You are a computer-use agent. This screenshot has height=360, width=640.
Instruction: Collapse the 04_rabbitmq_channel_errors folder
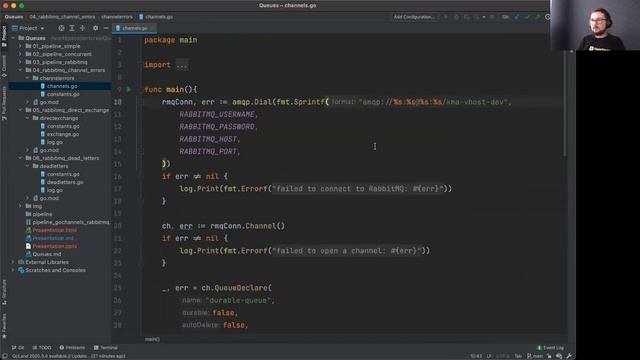(20, 70)
